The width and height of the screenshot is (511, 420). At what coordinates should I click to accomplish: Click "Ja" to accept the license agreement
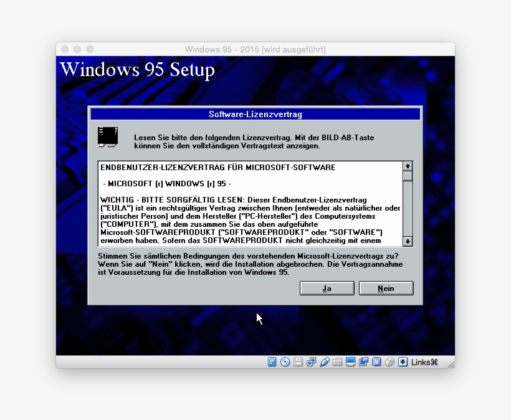point(327,288)
